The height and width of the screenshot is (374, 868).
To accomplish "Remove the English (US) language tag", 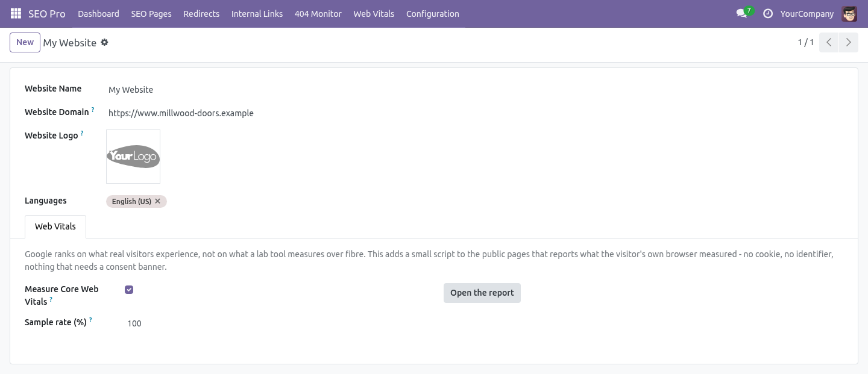I will coord(158,201).
